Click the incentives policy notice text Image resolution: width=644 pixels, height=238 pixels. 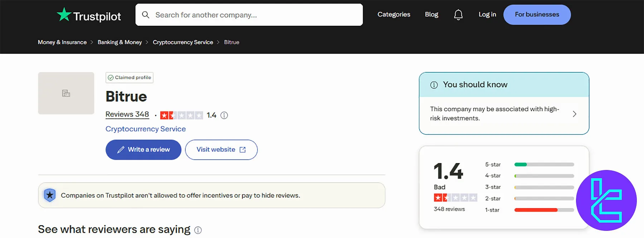tap(180, 195)
